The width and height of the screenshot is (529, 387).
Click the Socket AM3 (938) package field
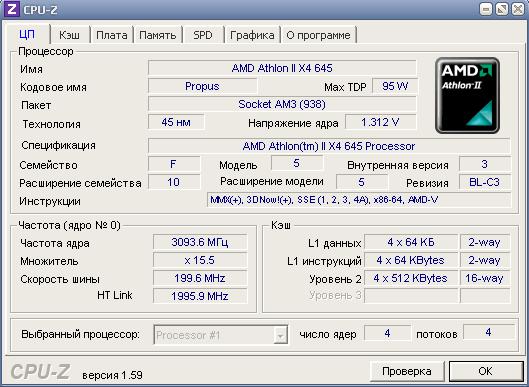pyautogui.click(x=282, y=104)
